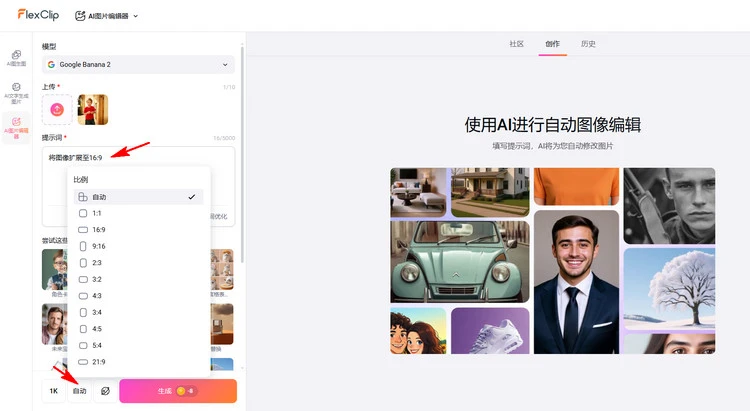Click the pink upload image icon
The width and height of the screenshot is (750, 411).
(x=57, y=109)
